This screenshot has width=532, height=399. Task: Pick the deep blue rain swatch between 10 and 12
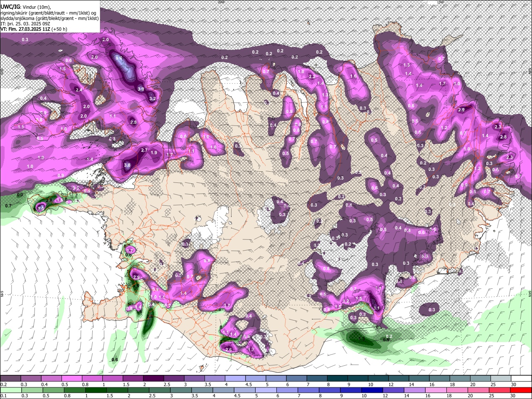tap(372, 390)
